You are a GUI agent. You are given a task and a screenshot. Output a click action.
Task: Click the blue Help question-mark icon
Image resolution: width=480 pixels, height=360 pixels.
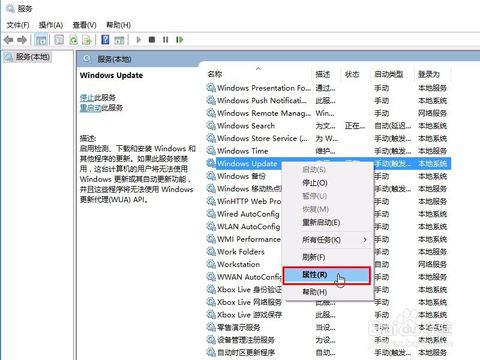click(105, 40)
